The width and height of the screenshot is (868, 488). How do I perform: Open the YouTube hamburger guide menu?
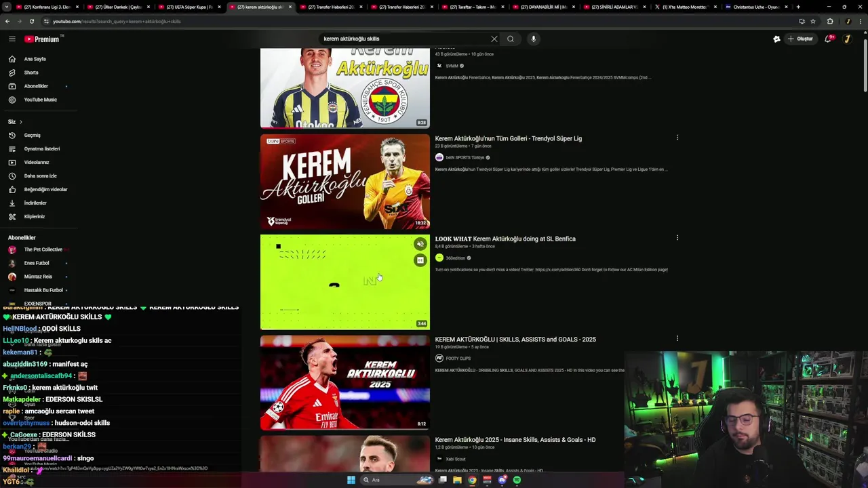click(12, 39)
